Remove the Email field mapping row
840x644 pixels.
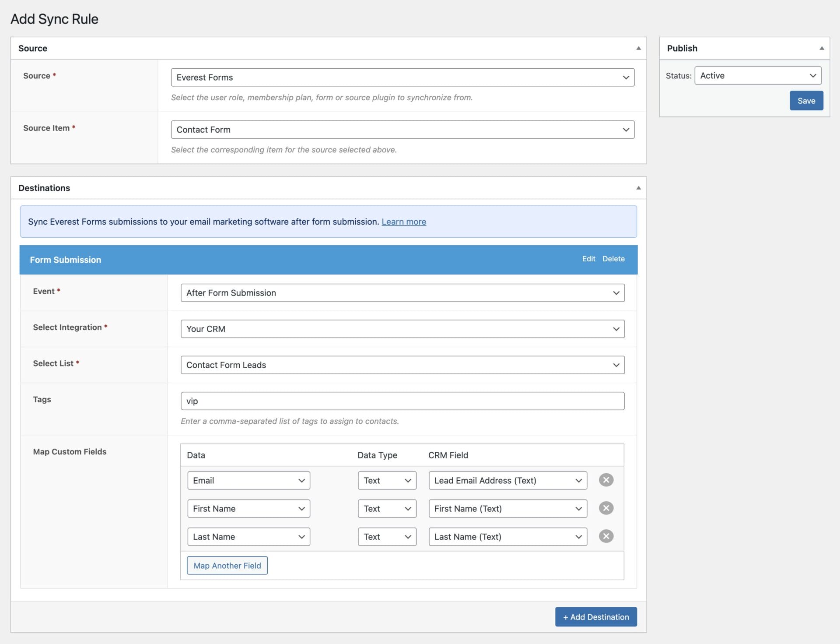click(606, 480)
